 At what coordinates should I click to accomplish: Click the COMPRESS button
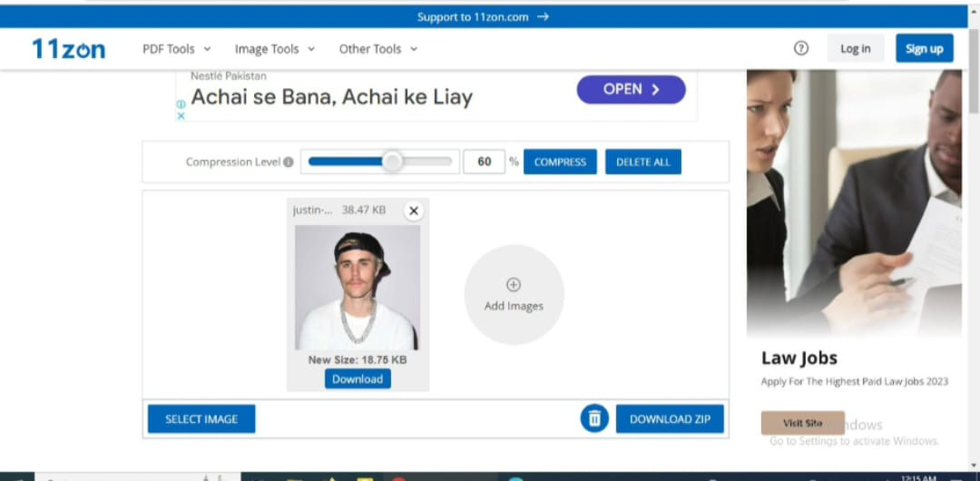tap(560, 162)
